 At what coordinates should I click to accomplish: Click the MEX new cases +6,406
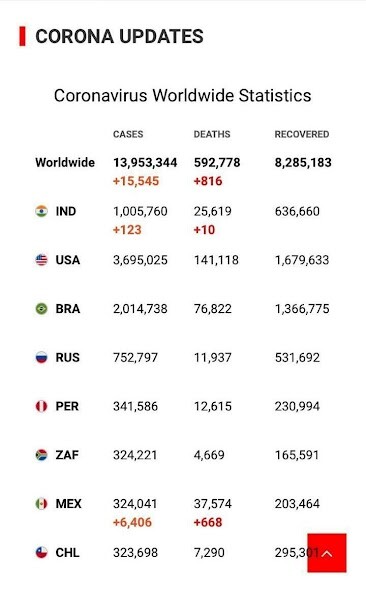pyautogui.click(x=132, y=523)
